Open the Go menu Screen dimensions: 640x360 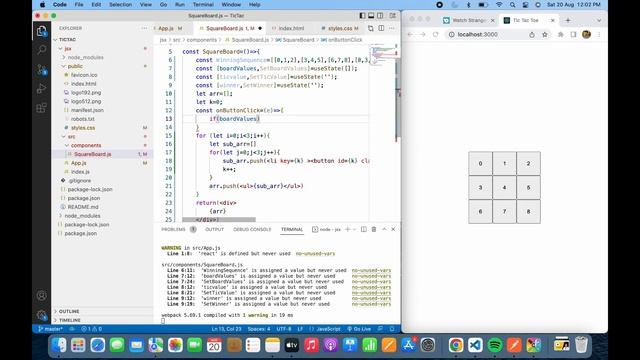point(163,4)
